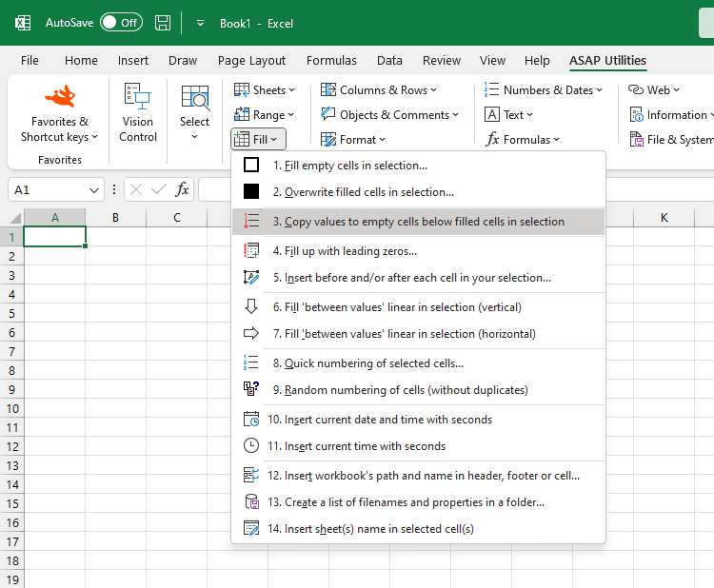Select column A header
This screenshot has height=588, width=714.
[x=54, y=218]
